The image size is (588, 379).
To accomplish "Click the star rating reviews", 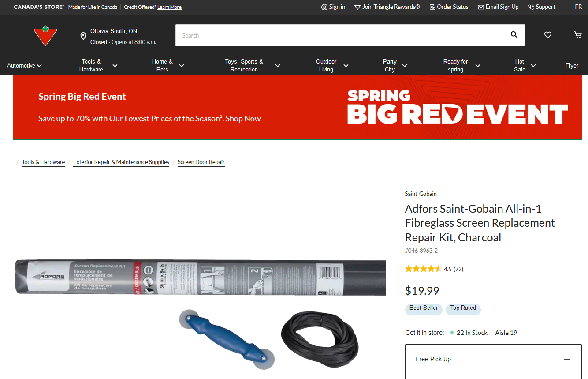I will point(434,269).
